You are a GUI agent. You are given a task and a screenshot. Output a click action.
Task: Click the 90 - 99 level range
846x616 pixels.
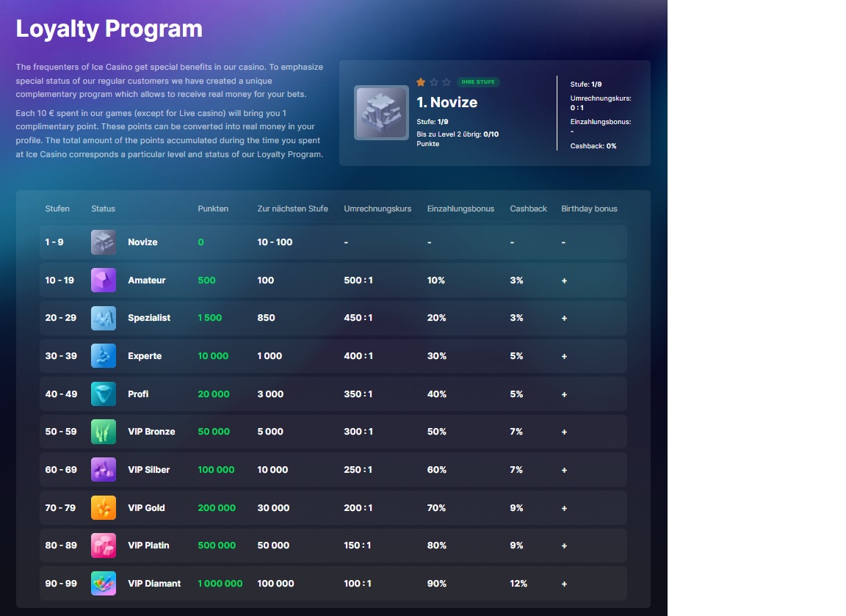point(61,583)
